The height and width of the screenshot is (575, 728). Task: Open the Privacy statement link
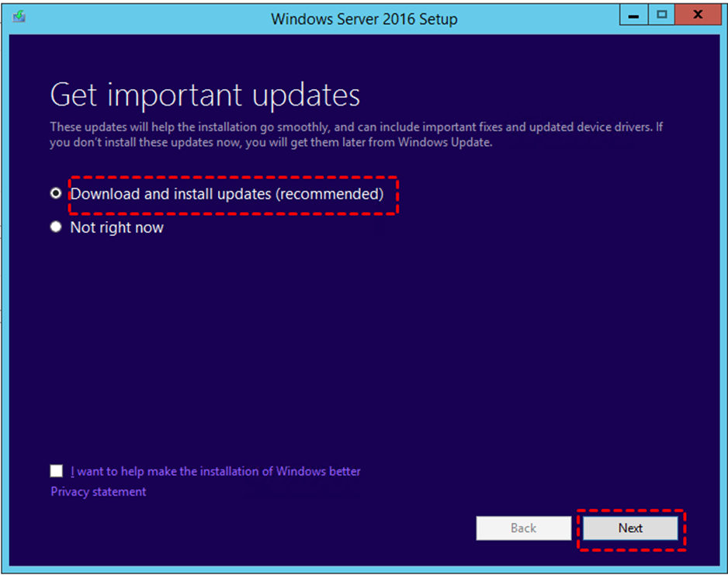[99, 491]
